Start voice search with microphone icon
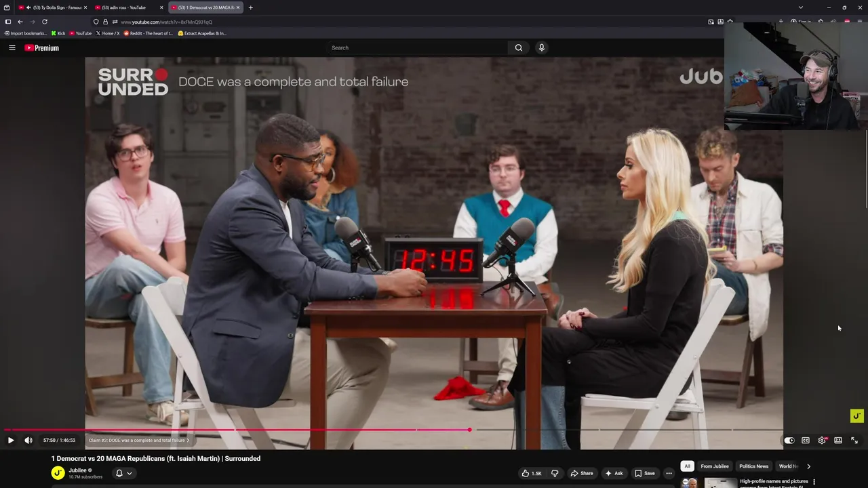The image size is (868, 488). (541, 47)
